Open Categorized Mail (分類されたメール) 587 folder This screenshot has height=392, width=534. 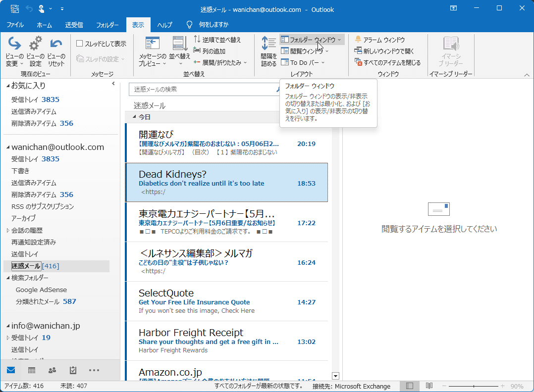46,302
